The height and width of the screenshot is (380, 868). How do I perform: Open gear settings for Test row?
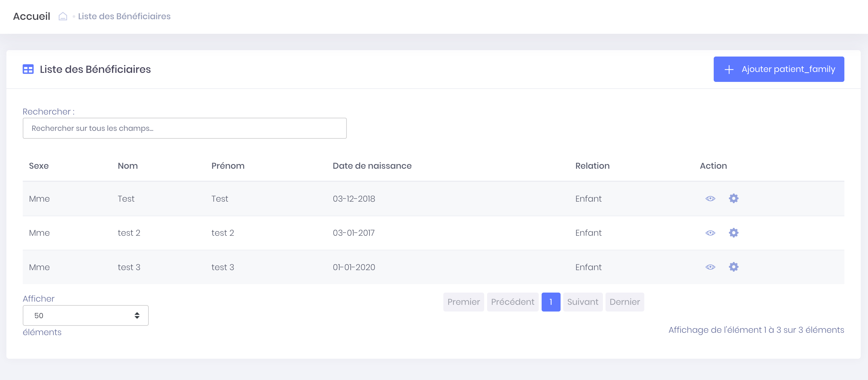[x=733, y=198]
